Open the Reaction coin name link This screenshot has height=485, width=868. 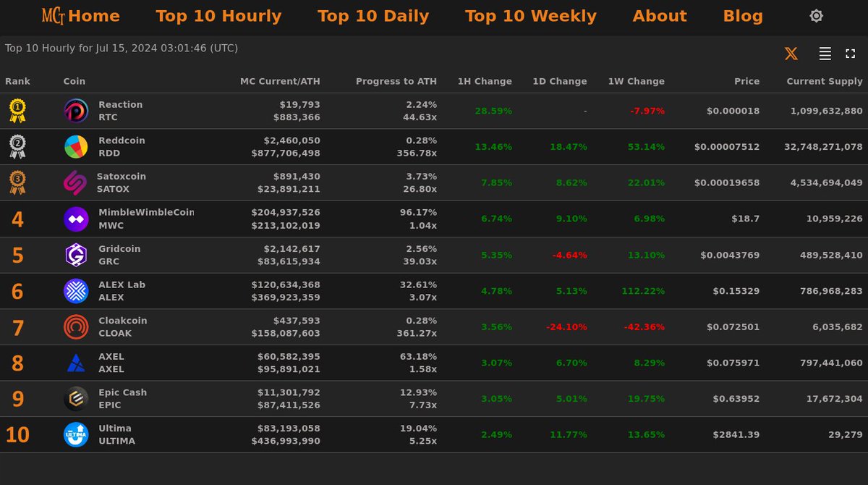tap(121, 105)
